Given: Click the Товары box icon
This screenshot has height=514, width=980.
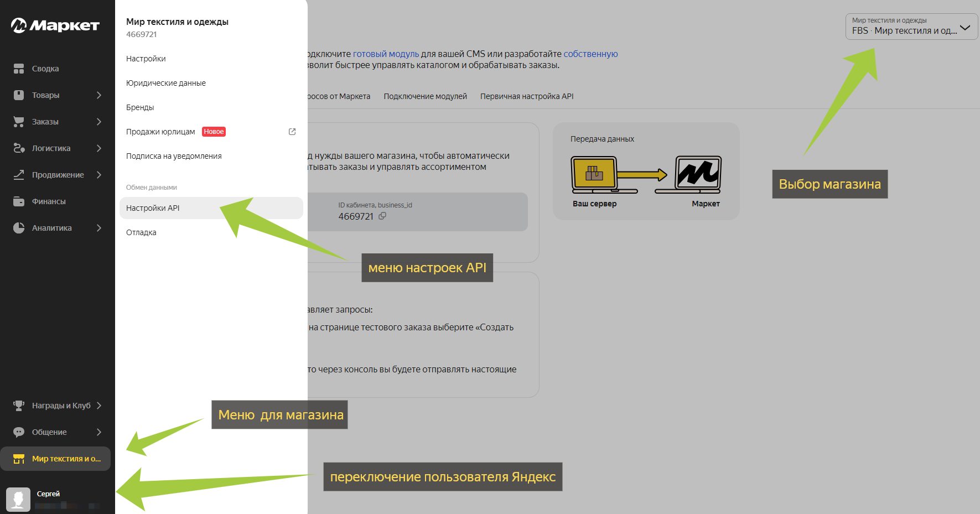Looking at the screenshot, I should (x=19, y=95).
